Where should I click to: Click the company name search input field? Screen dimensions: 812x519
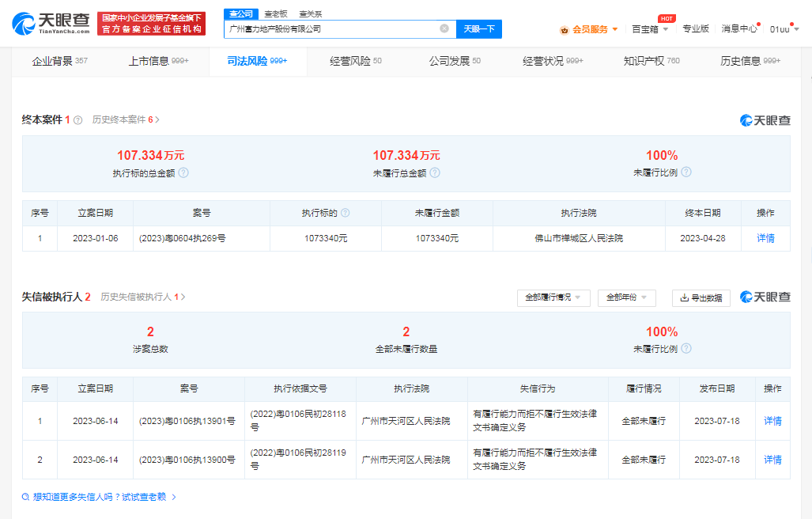coord(330,28)
